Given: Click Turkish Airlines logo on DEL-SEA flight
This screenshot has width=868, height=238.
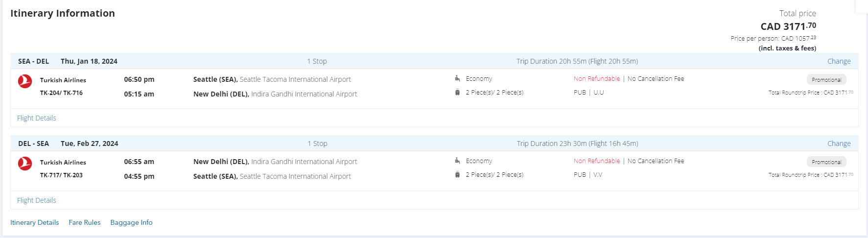Looking at the screenshot, I should (x=25, y=164).
